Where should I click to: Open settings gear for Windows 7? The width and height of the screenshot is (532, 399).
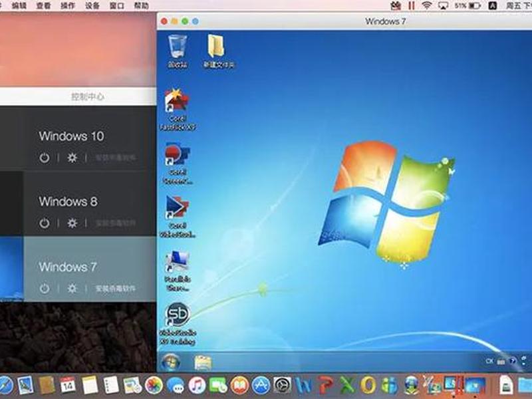(x=72, y=289)
